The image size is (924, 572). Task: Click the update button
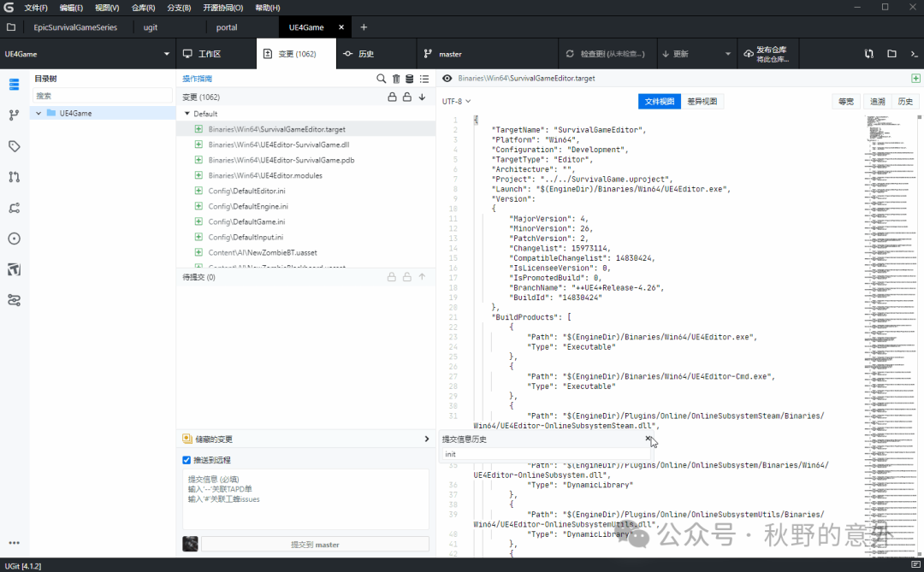675,54
